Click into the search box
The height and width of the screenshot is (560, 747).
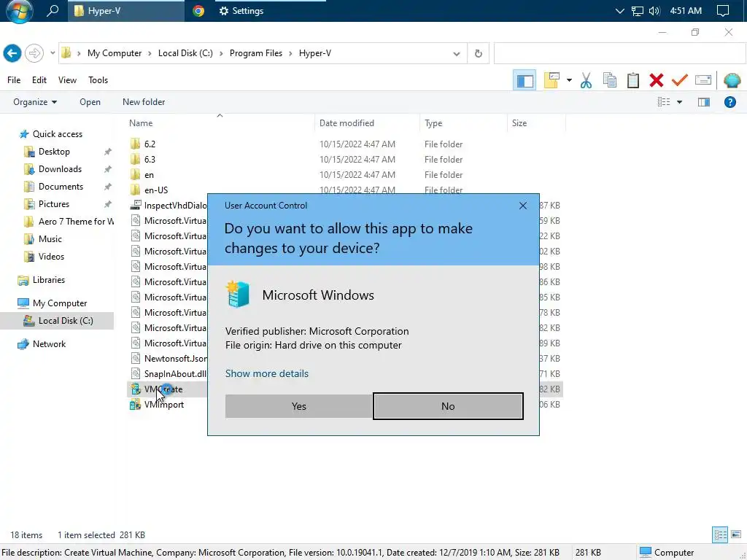click(x=620, y=53)
